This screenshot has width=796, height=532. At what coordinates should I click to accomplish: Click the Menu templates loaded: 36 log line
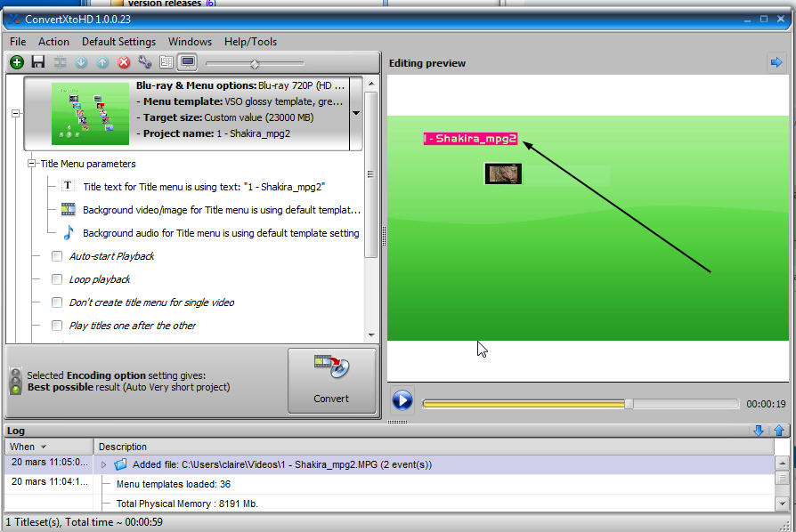click(173, 484)
